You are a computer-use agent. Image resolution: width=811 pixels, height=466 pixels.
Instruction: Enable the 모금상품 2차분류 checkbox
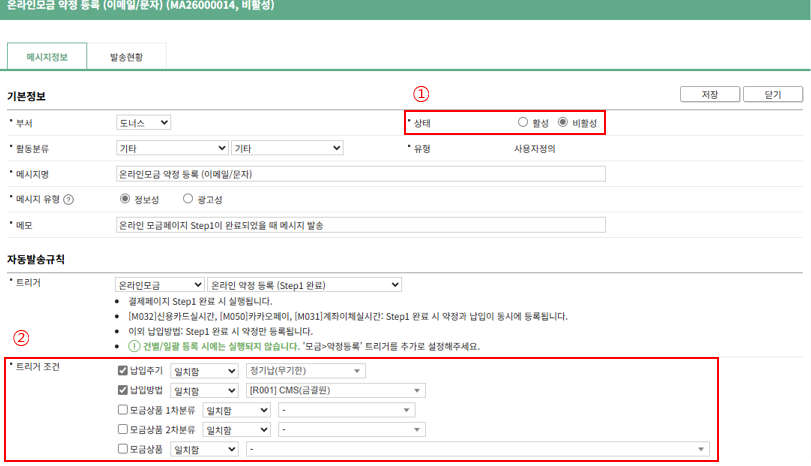click(123, 429)
